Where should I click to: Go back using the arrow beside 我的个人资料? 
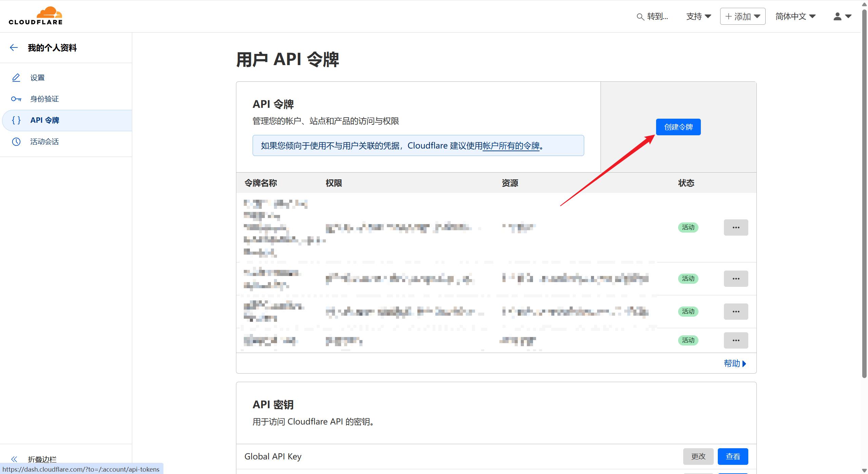coord(14,48)
